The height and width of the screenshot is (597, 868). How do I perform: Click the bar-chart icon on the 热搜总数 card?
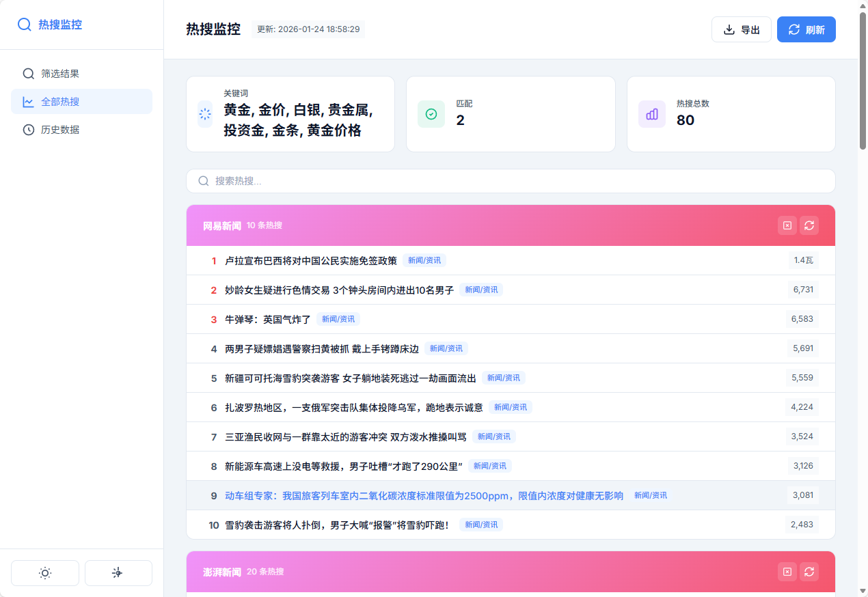651,114
